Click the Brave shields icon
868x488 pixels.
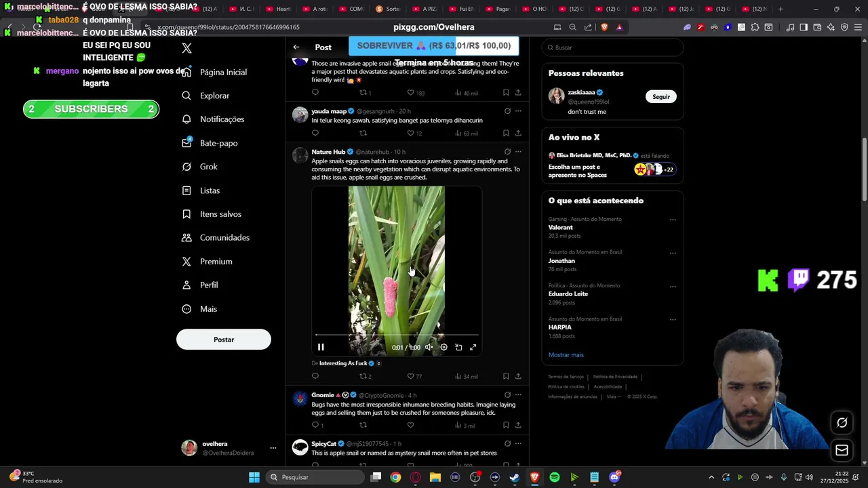(x=604, y=27)
